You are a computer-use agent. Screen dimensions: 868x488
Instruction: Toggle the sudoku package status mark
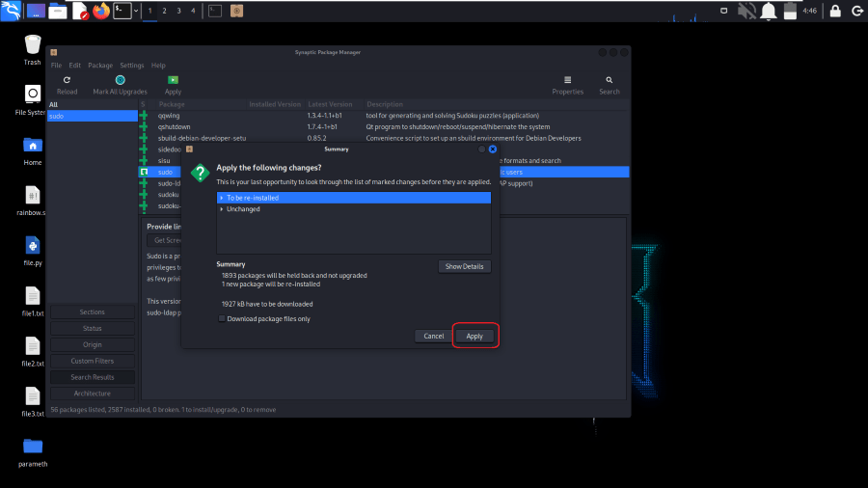(144, 194)
